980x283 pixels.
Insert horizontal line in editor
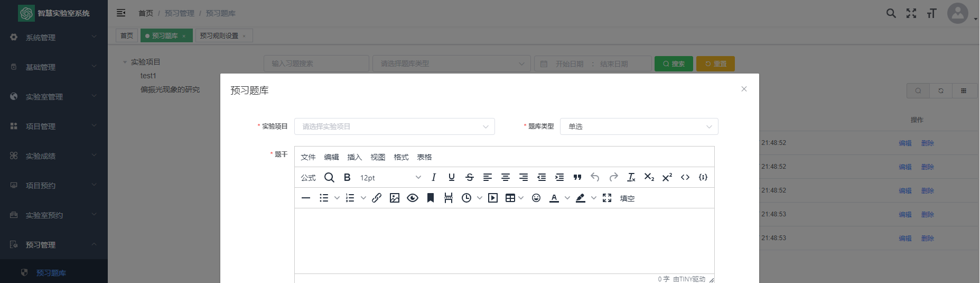click(306, 198)
